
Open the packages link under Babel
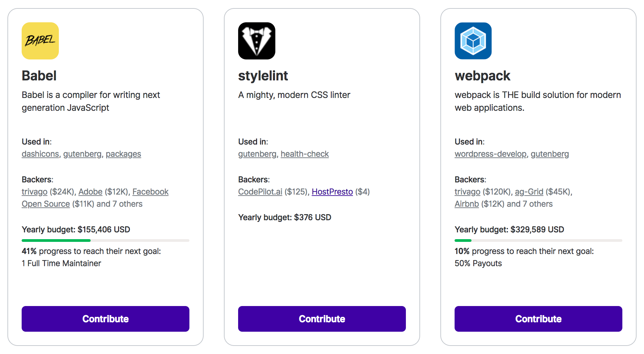pyautogui.click(x=123, y=154)
